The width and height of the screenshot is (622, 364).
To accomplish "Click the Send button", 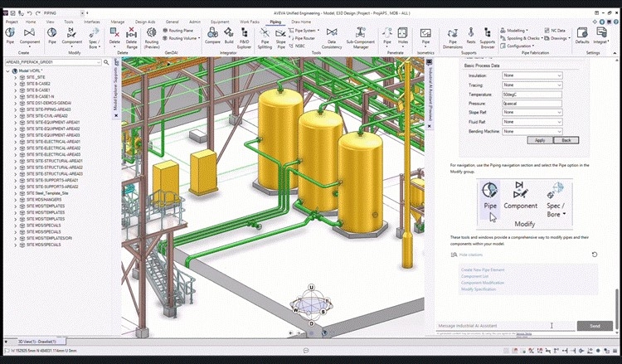I will click(595, 326).
